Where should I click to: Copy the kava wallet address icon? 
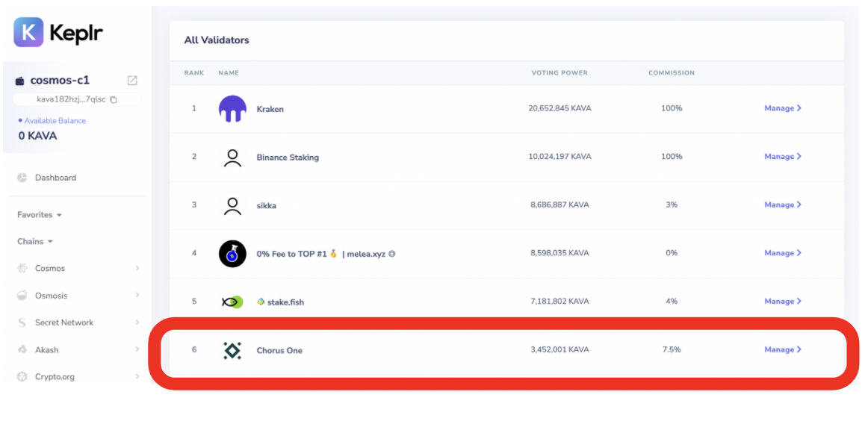[x=114, y=99]
